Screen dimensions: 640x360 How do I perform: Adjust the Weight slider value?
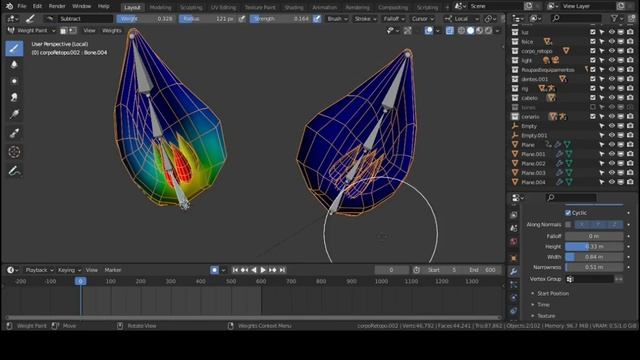pos(146,19)
